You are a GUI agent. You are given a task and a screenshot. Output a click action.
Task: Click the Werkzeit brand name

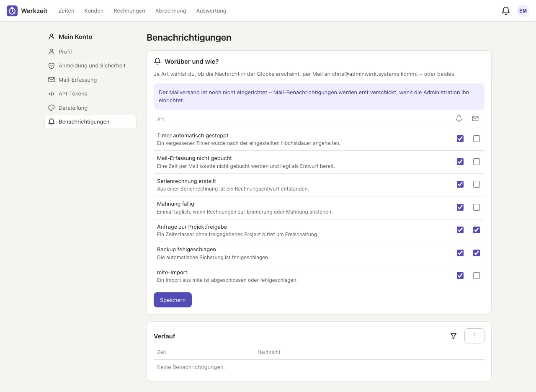34,11
